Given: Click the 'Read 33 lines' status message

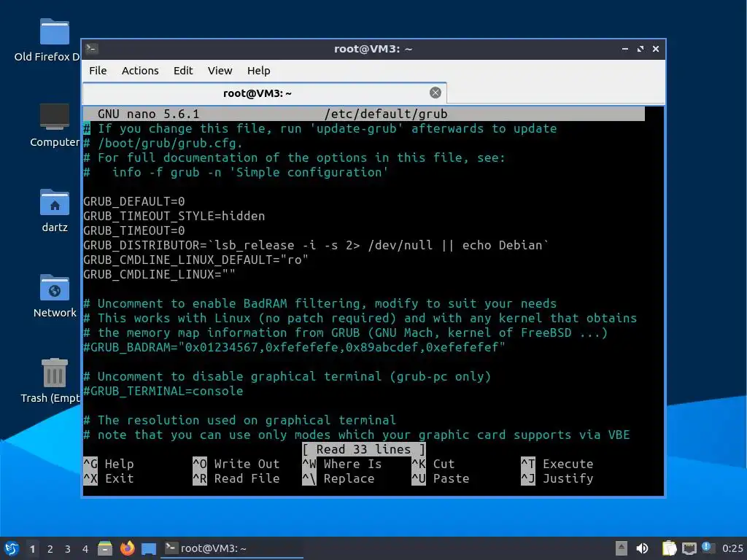Looking at the screenshot, I should point(363,449).
